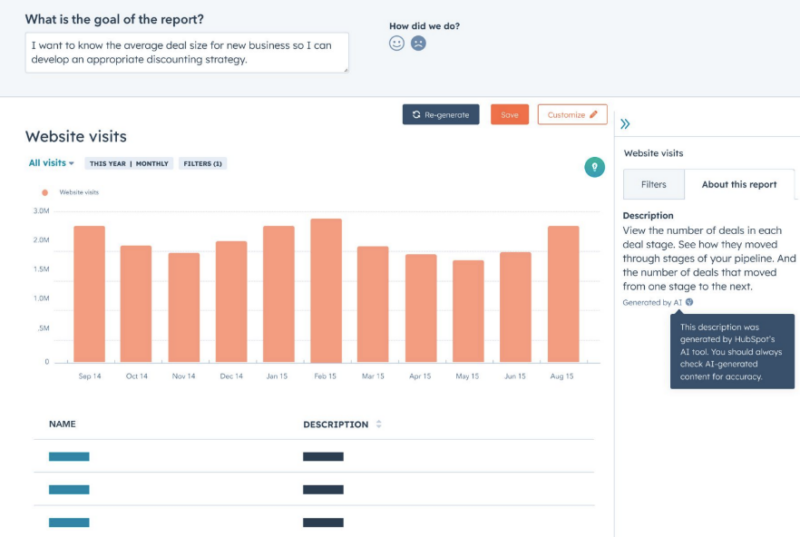Click the teal lightbulb insights icon

594,167
